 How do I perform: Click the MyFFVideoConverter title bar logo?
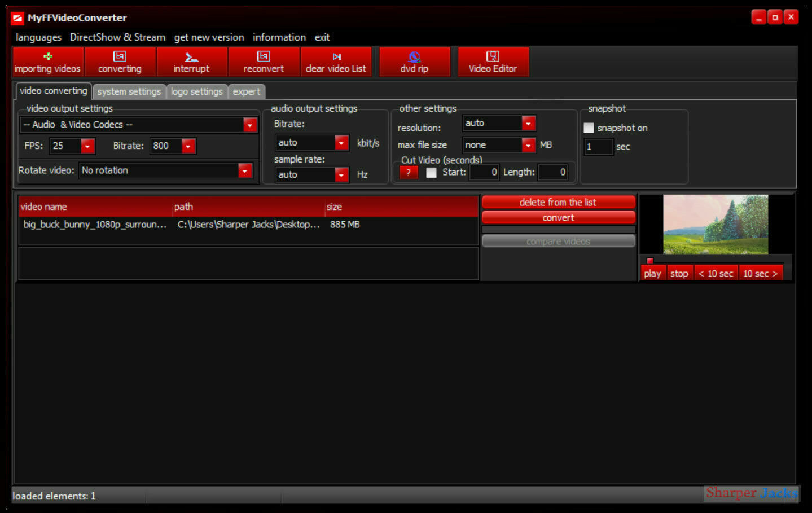point(17,18)
